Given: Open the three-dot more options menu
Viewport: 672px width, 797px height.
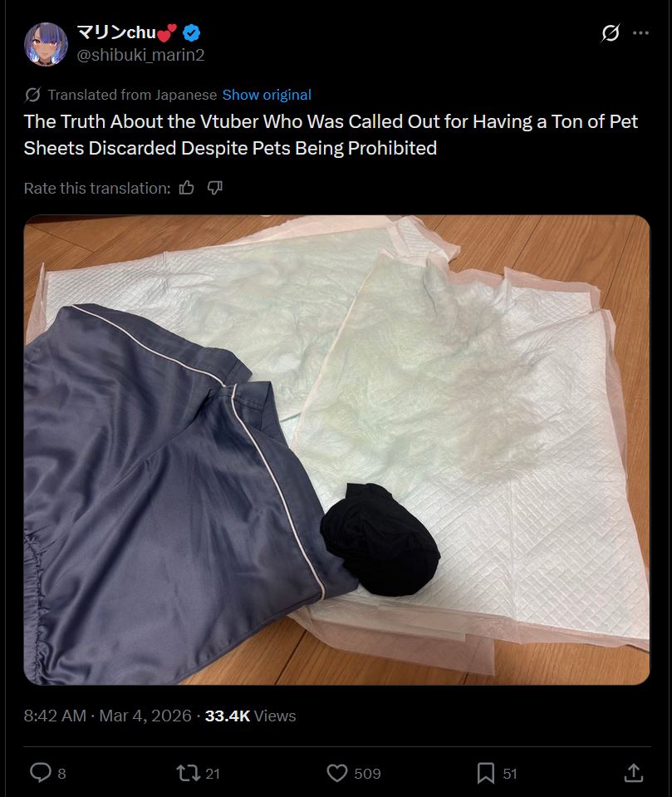Looking at the screenshot, I should pyautogui.click(x=640, y=33).
